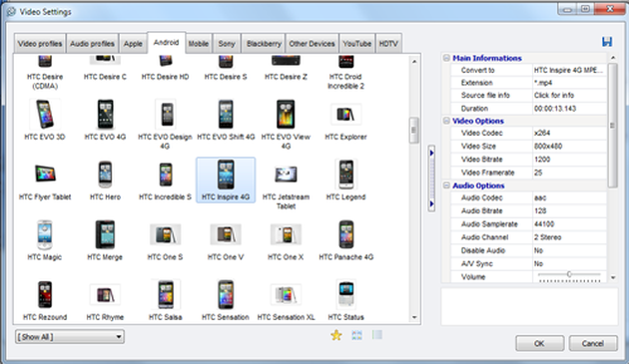Open the Show All filter dropdown
This screenshot has height=364, width=629.
coord(70,337)
